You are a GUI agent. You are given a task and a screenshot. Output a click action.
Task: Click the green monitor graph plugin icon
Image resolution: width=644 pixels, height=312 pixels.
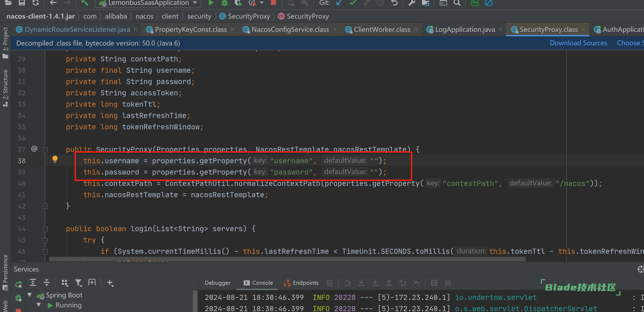tap(475, 3)
